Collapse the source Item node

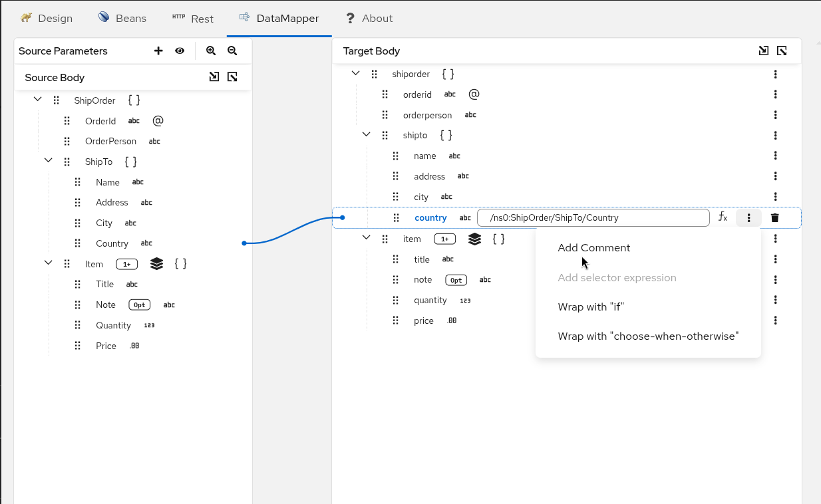click(49, 263)
